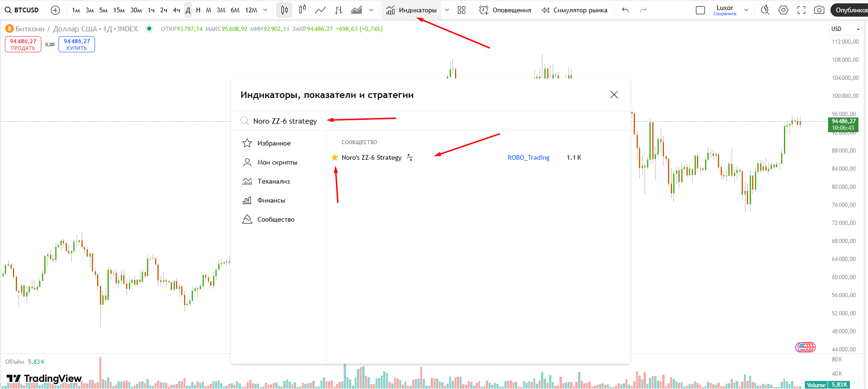Switch to weekly Н timeframe

[x=198, y=10]
